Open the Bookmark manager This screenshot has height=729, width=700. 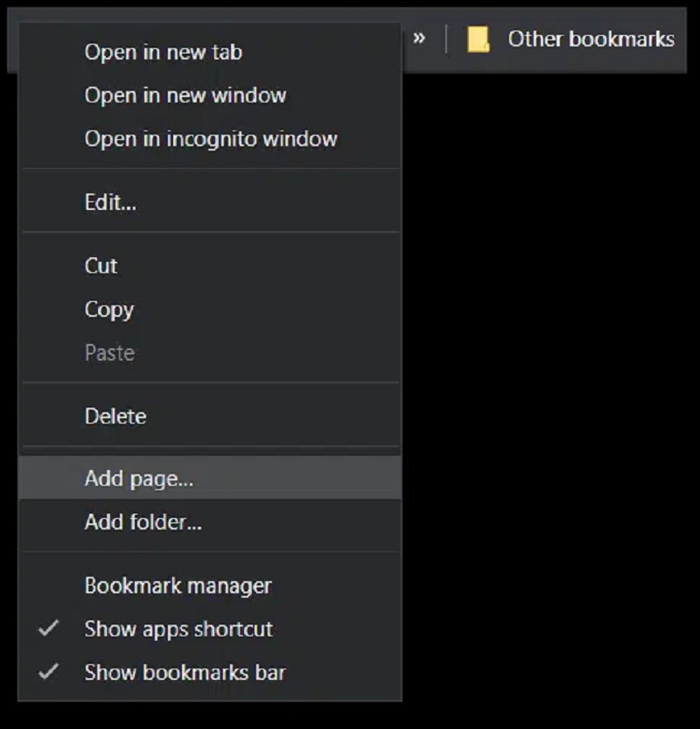pos(178,585)
